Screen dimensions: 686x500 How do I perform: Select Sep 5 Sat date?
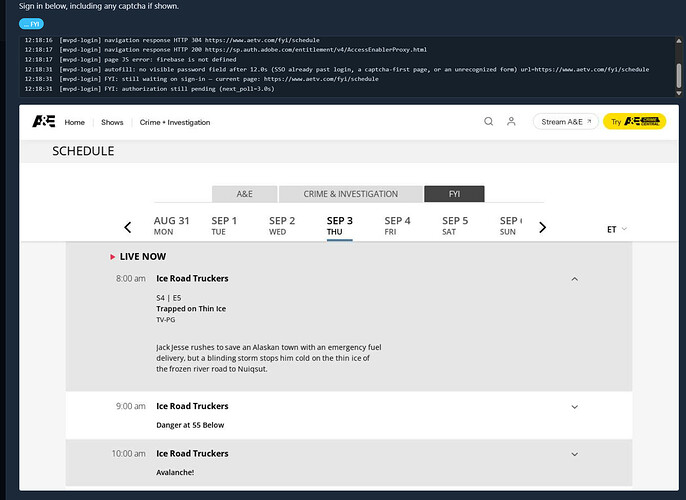point(455,226)
